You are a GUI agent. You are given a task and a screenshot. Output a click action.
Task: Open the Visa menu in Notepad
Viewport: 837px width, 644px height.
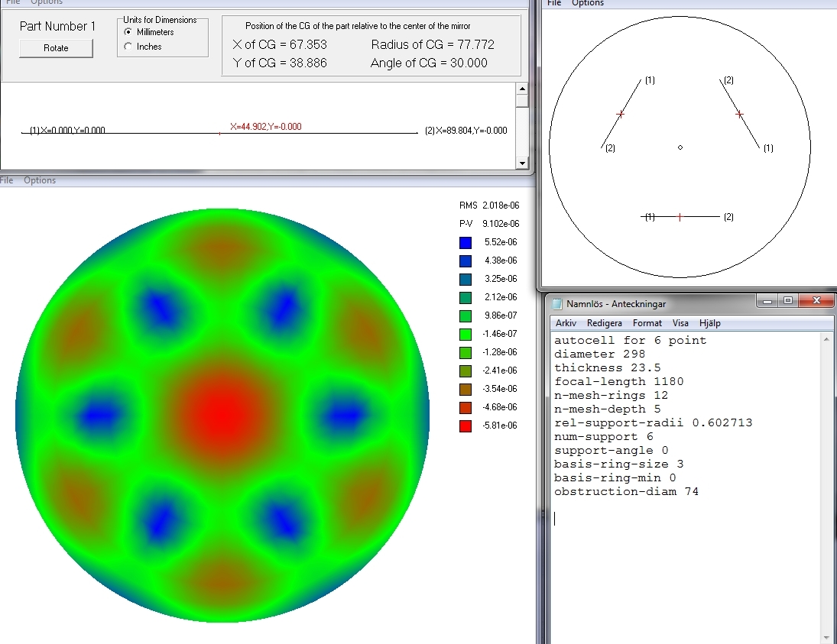click(x=680, y=323)
